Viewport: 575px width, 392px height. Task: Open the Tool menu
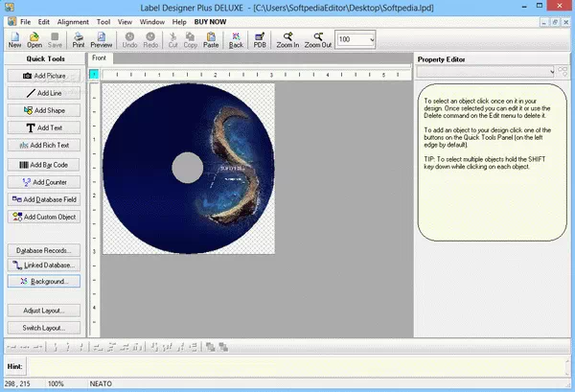coord(103,20)
